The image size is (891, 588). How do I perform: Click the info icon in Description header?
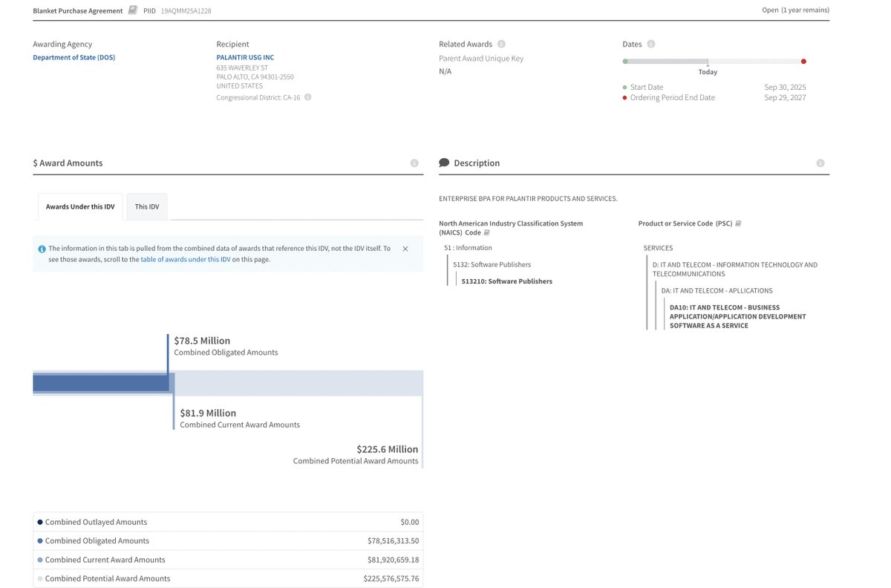[x=820, y=163]
